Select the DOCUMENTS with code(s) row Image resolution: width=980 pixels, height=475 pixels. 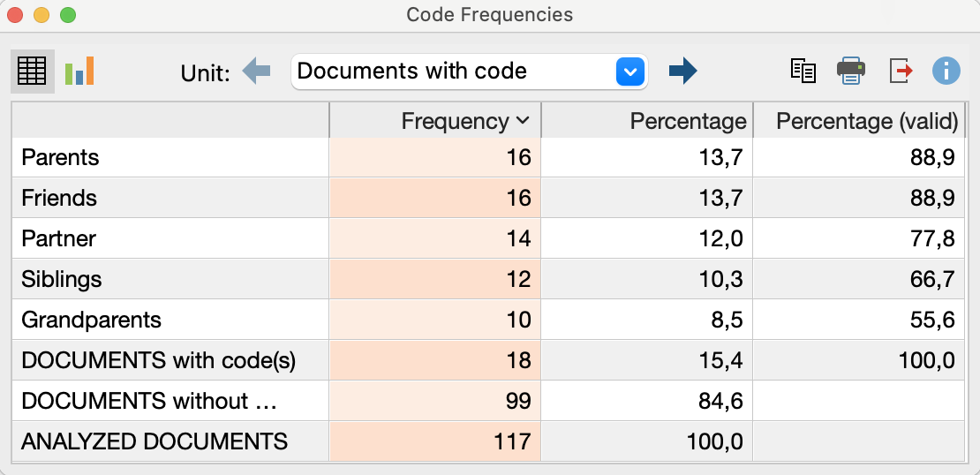[489, 360]
